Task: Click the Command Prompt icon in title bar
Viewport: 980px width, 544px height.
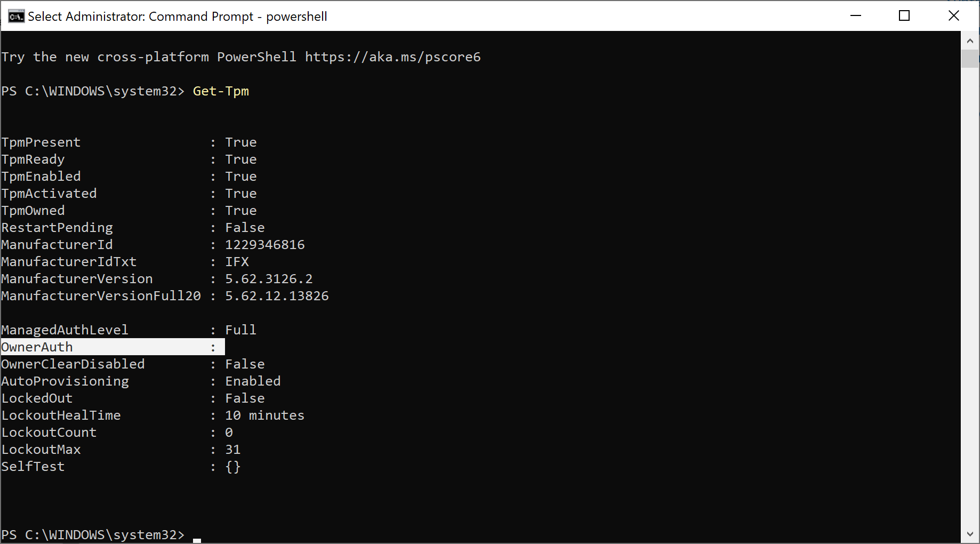Action: [x=17, y=17]
